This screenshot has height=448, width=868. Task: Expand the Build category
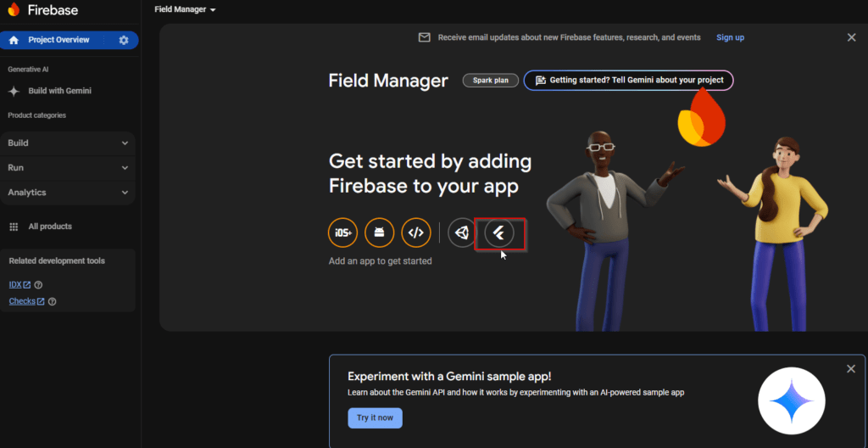pyautogui.click(x=68, y=143)
